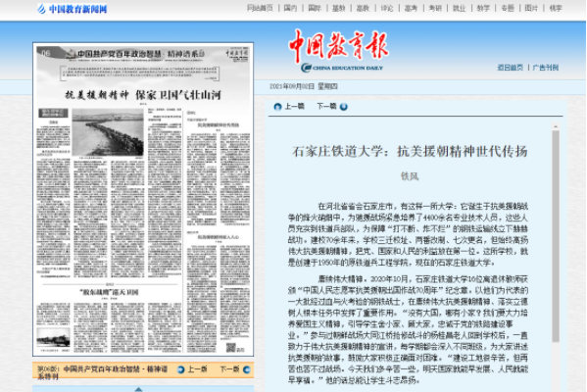Click the 中国教育新闻网 logo

point(73,9)
